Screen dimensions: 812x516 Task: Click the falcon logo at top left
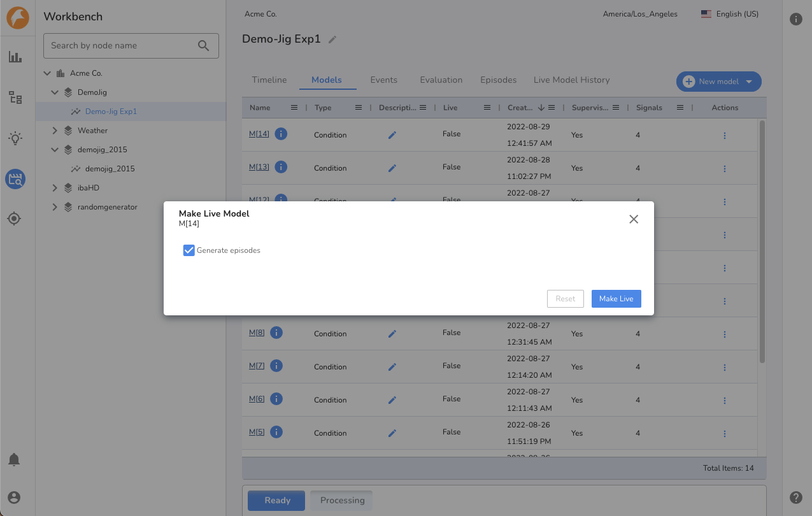tap(18, 18)
